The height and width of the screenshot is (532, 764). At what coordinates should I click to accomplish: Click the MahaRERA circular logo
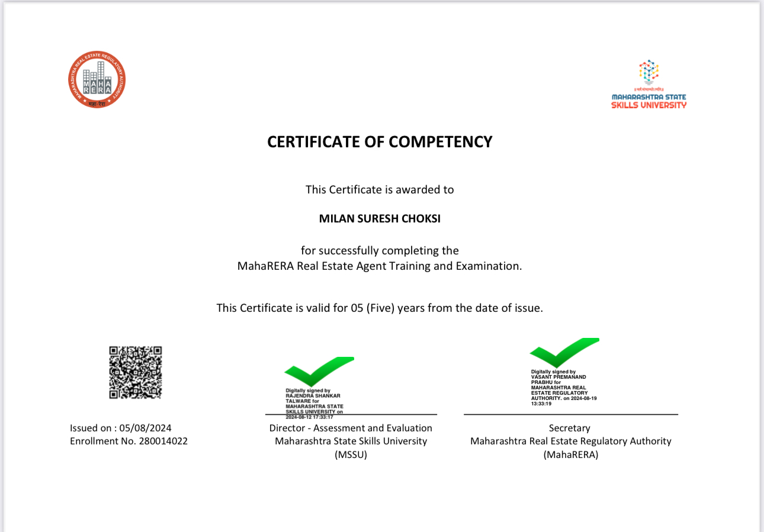coord(97,80)
